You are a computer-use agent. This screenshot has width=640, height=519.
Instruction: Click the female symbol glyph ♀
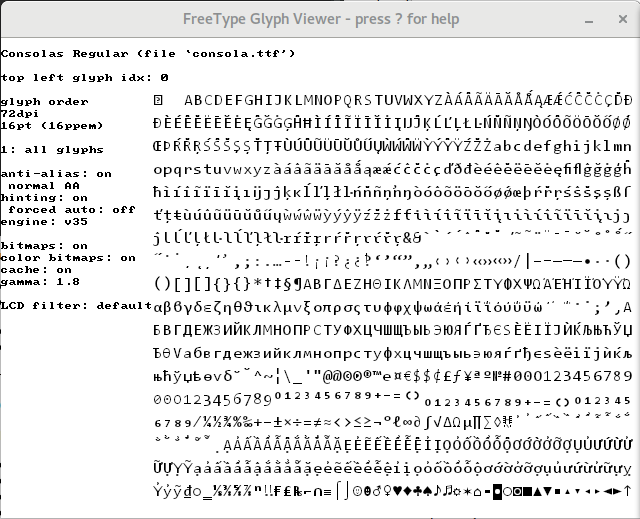click(x=387, y=491)
